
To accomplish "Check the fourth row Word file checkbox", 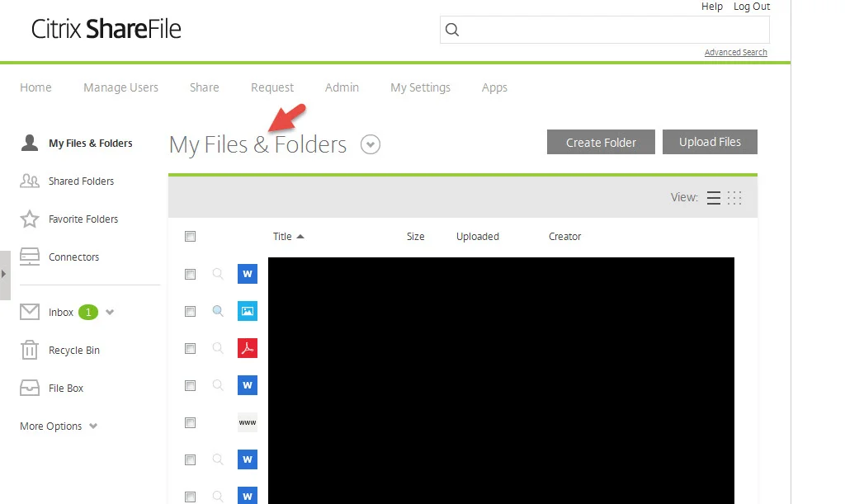I will click(191, 385).
